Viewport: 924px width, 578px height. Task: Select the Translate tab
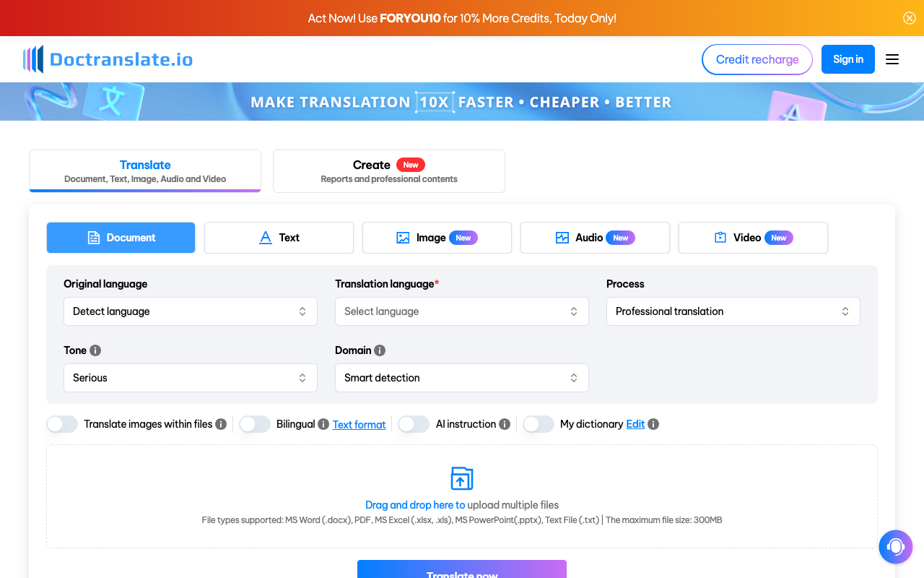click(144, 171)
